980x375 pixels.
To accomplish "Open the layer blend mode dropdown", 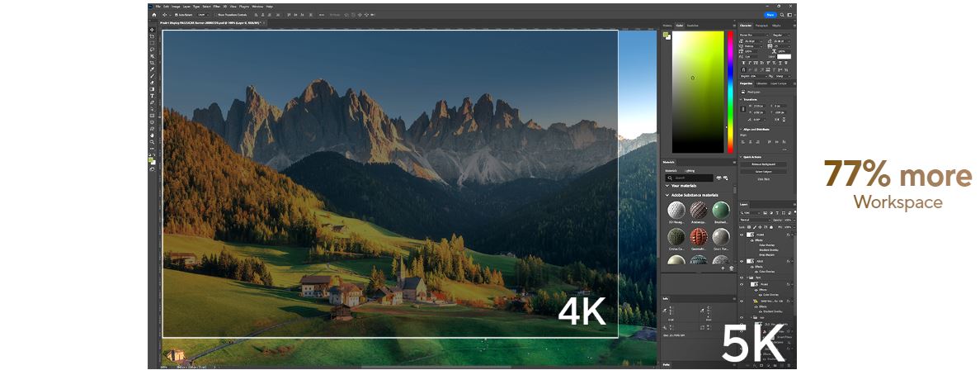I will click(755, 220).
